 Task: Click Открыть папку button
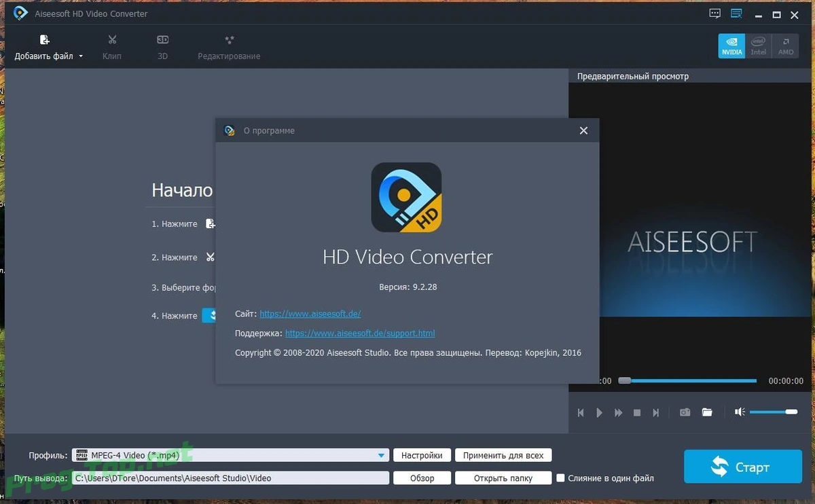click(x=503, y=478)
